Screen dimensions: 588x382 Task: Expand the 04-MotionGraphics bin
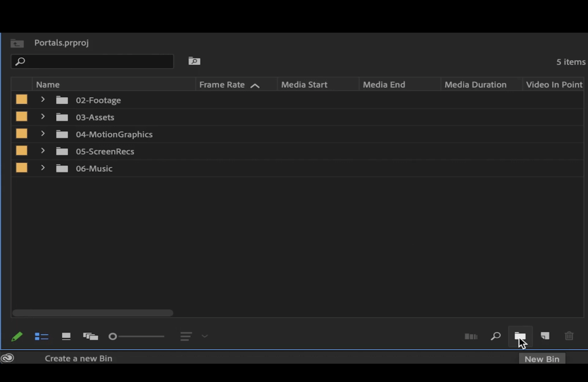[43, 134]
